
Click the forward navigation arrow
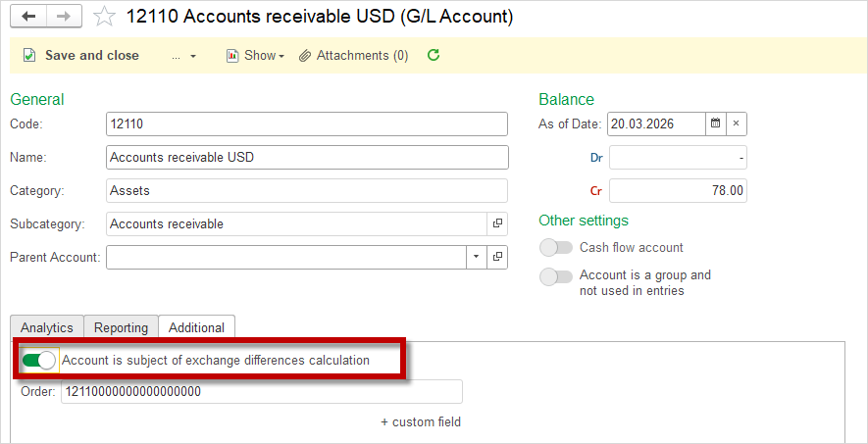[63, 17]
